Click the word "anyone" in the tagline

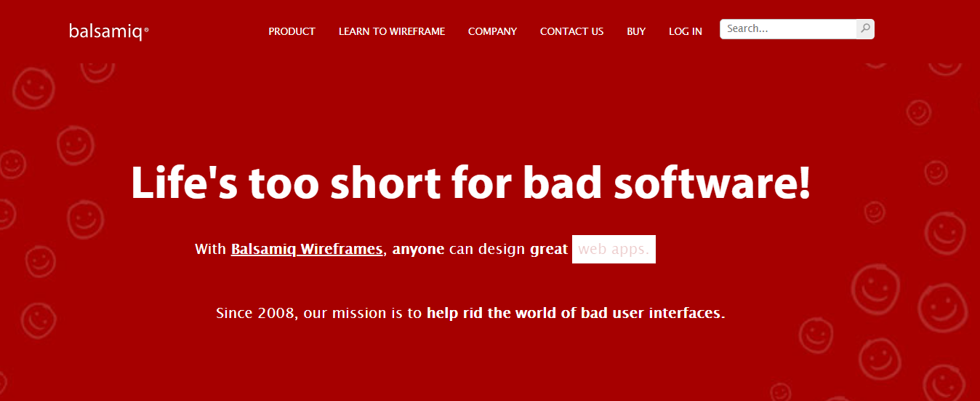tap(418, 249)
